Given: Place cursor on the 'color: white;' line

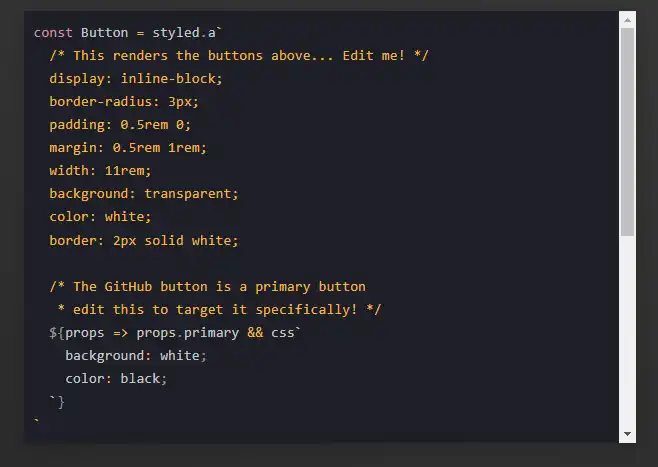Looking at the screenshot, I should [x=100, y=217].
